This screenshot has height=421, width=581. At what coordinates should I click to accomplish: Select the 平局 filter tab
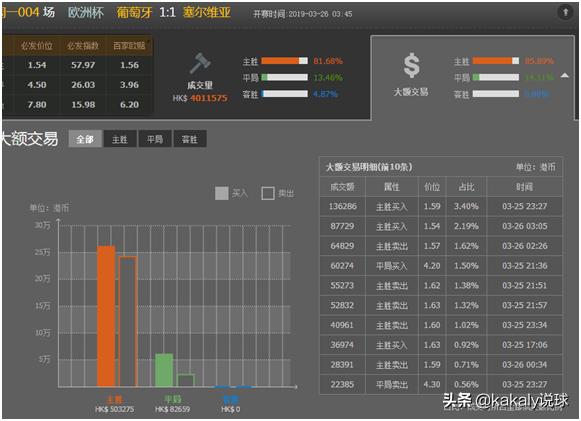pos(155,139)
